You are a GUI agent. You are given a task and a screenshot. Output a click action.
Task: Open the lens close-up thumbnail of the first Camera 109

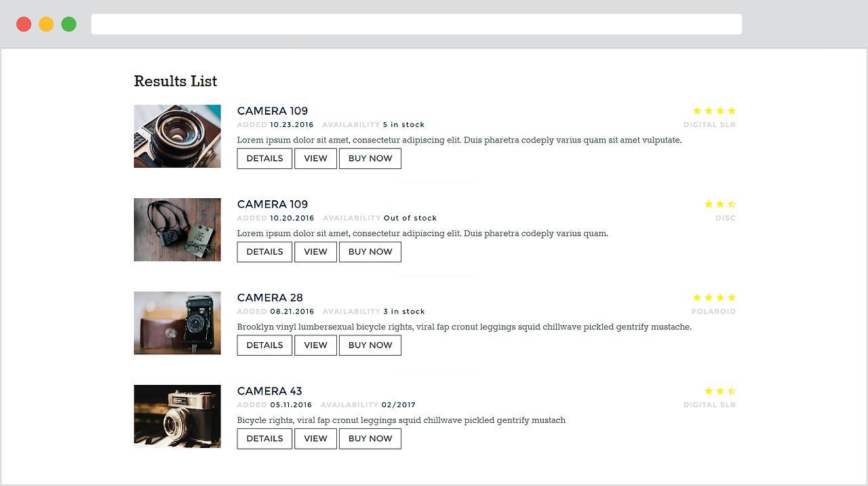177,136
